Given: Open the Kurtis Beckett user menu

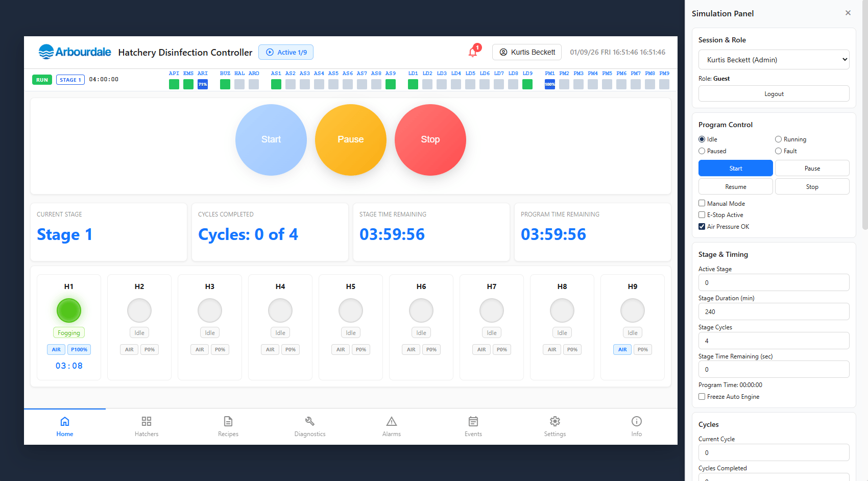Looking at the screenshot, I should point(527,52).
